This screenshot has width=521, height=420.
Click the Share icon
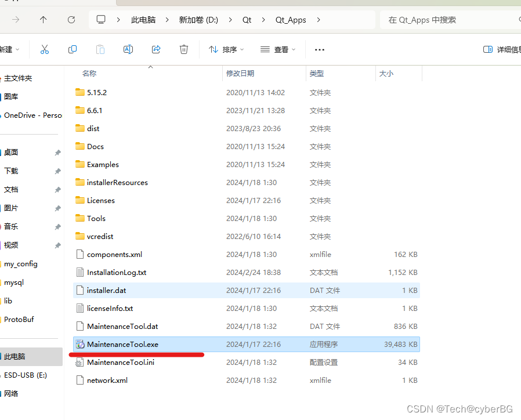pos(156,49)
